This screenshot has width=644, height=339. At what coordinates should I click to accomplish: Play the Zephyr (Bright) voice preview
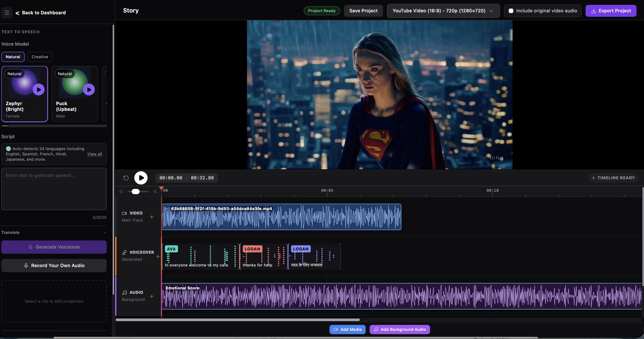pos(39,90)
